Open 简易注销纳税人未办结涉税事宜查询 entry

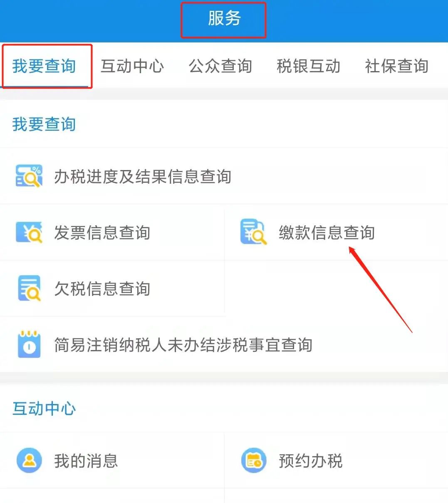click(183, 345)
